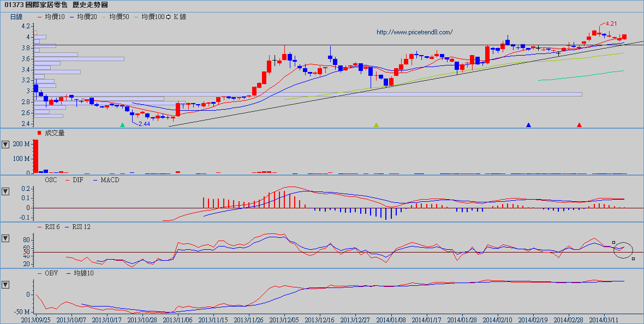Open the MACD panel dropdown arrow

6,191
